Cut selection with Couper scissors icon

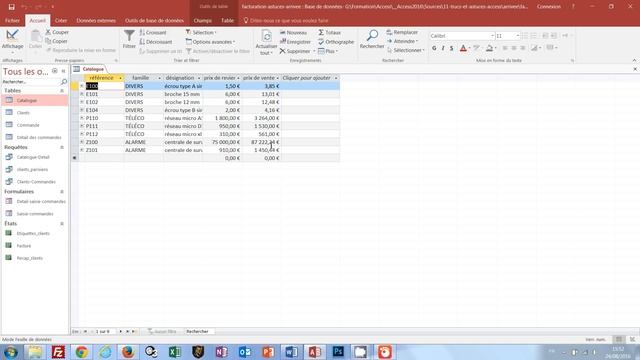[48, 32]
